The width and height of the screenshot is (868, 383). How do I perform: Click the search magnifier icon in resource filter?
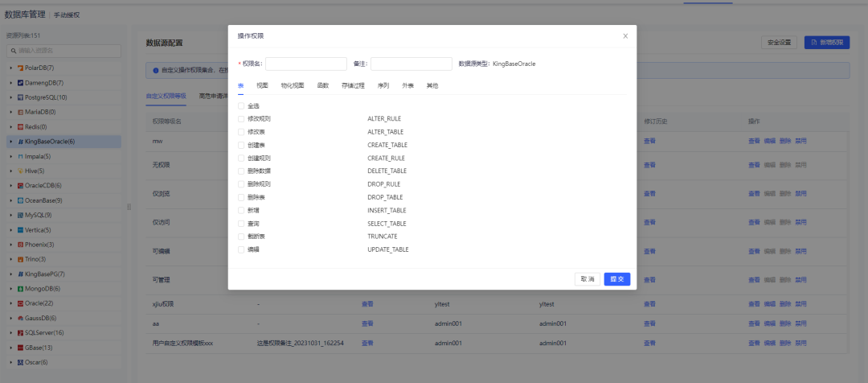[x=14, y=51]
